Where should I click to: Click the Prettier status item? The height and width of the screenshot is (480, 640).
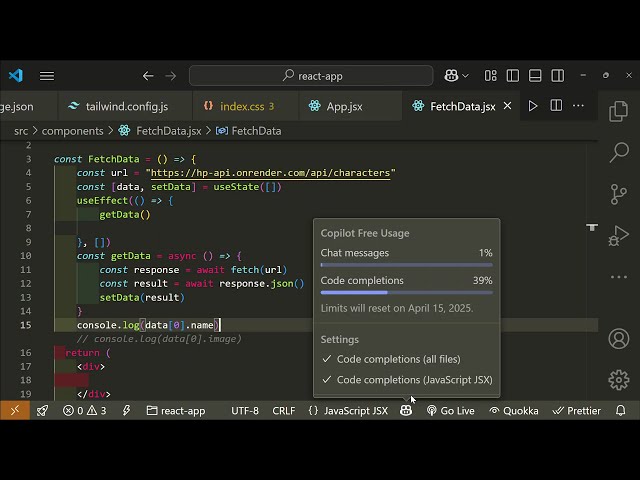576,411
